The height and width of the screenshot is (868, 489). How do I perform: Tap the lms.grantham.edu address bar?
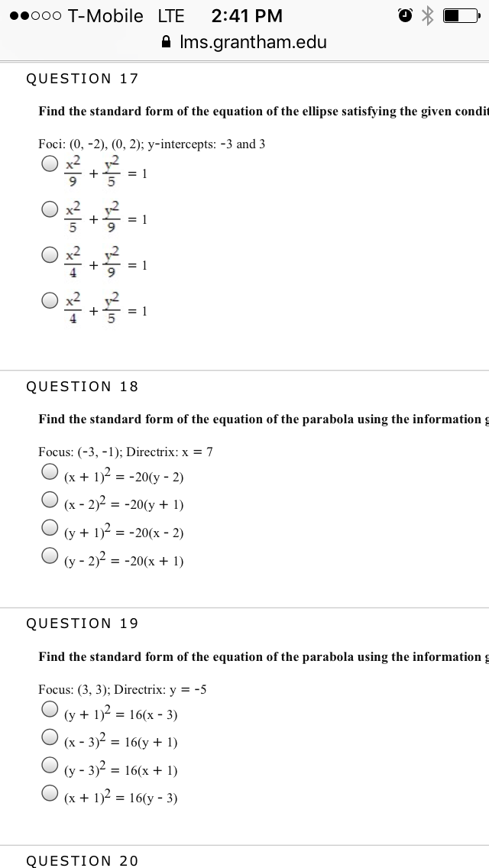(x=244, y=42)
